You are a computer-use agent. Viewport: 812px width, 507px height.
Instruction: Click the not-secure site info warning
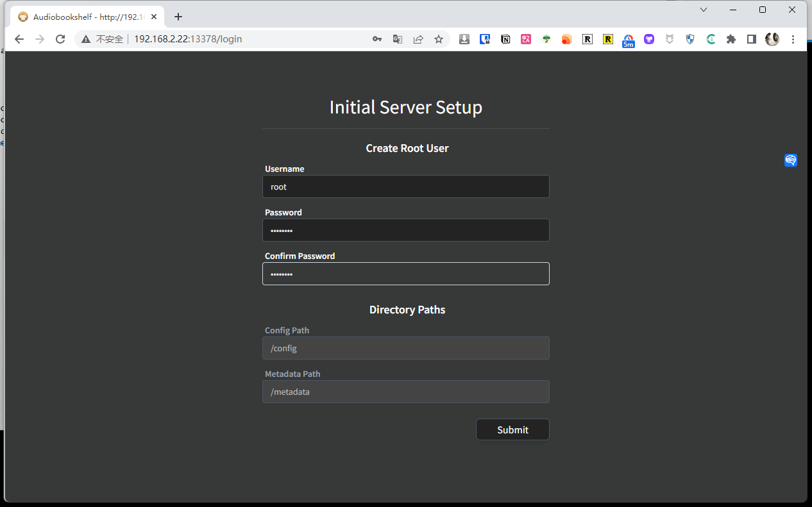[x=103, y=39]
